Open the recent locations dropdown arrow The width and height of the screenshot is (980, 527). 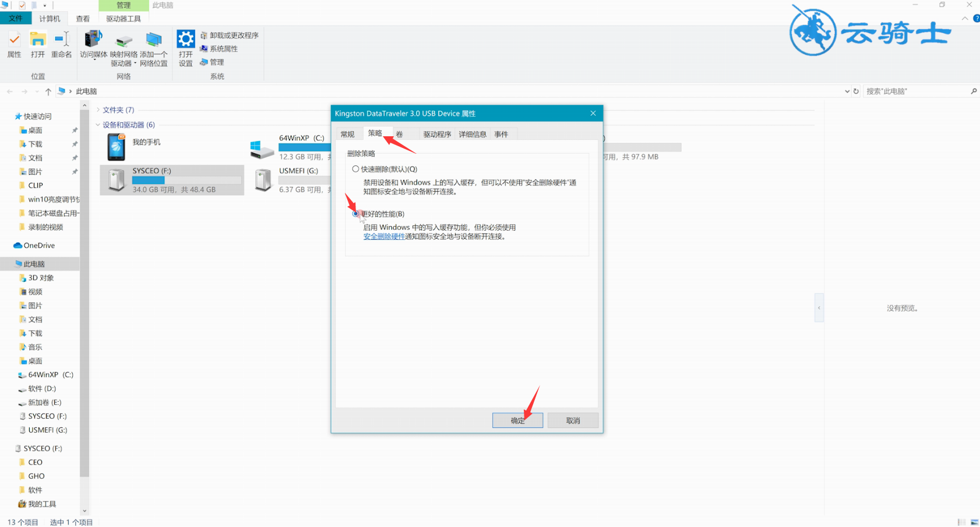pyautogui.click(x=37, y=91)
